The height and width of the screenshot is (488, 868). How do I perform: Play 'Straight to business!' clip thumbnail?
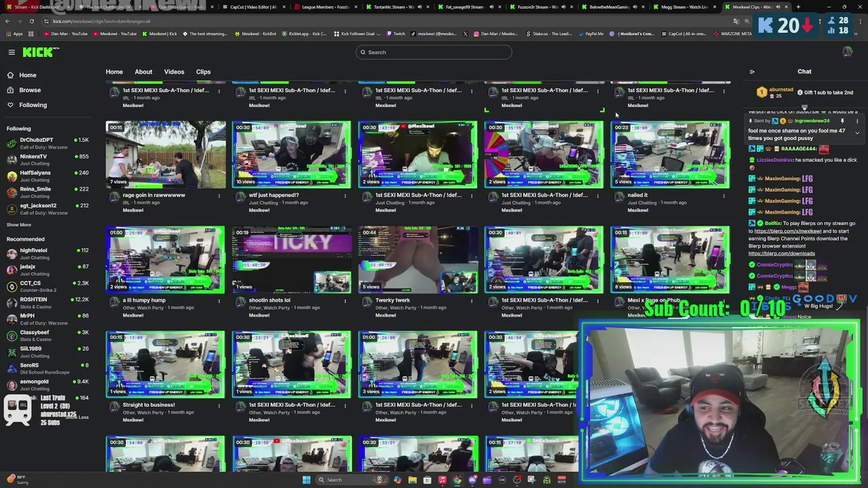(x=165, y=365)
